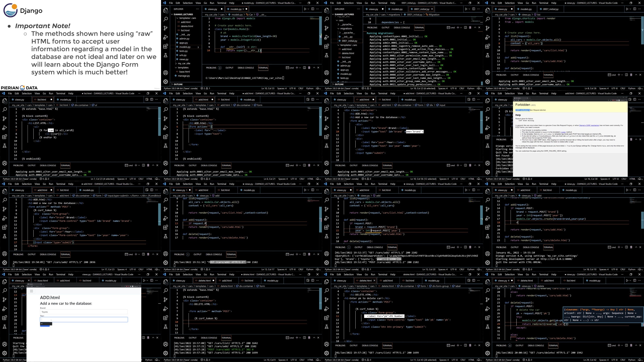Click Split Editor icon in 0001_initial.py titled window
The image size is (644, 362).
pos(474,9)
